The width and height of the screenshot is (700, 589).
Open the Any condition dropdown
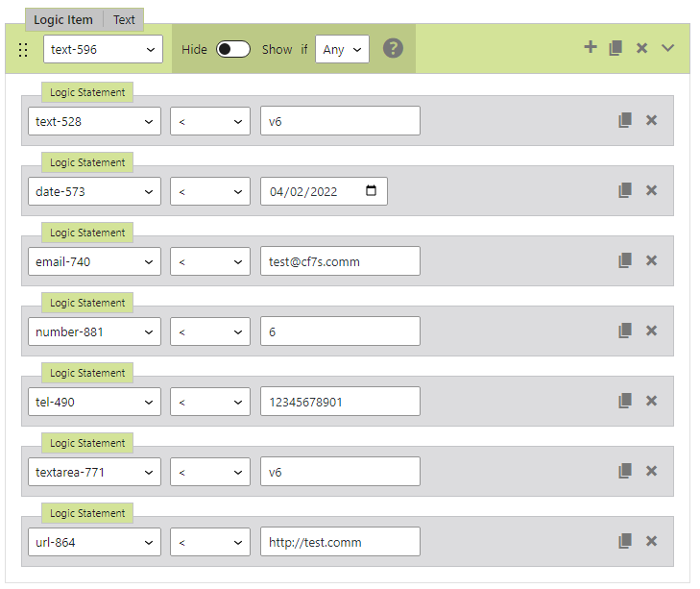pyautogui.click(x=342, y=49)
